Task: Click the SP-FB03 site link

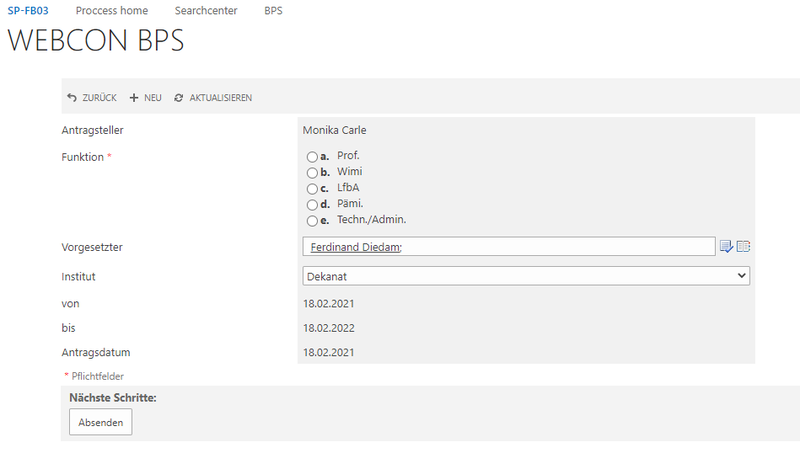Action: pos(28,11)
